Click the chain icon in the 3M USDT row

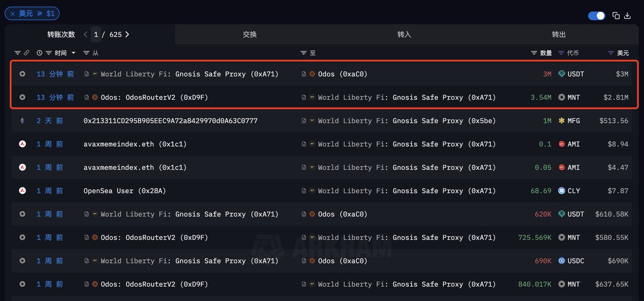[x=22, y=74]
